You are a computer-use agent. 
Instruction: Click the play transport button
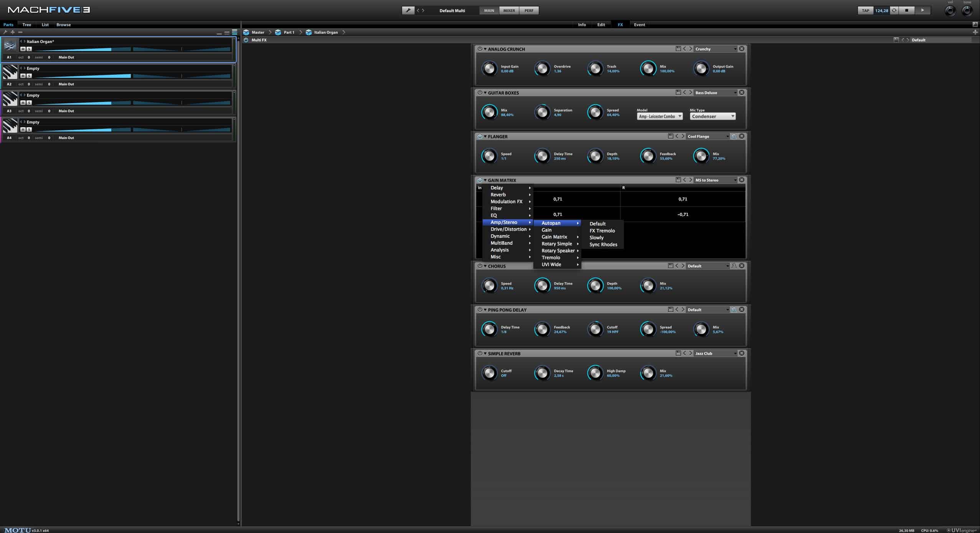tap(922, 10)
